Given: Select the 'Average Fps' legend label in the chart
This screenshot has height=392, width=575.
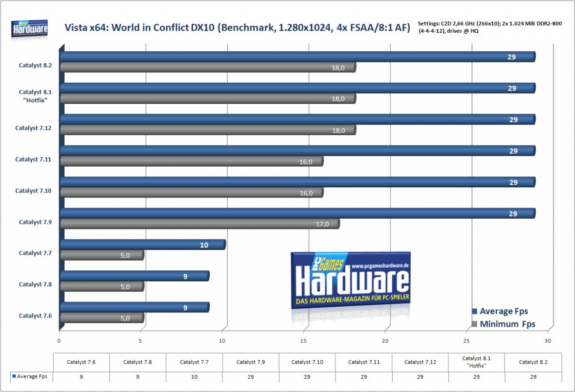Looking at the screenshot, I should click(504, 311).
